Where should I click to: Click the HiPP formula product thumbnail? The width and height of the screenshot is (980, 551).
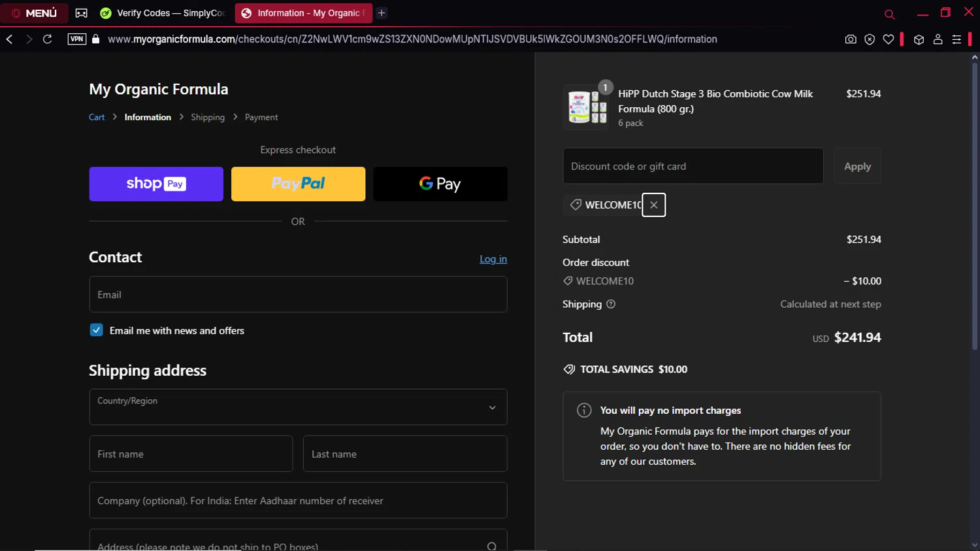[587, 107]
